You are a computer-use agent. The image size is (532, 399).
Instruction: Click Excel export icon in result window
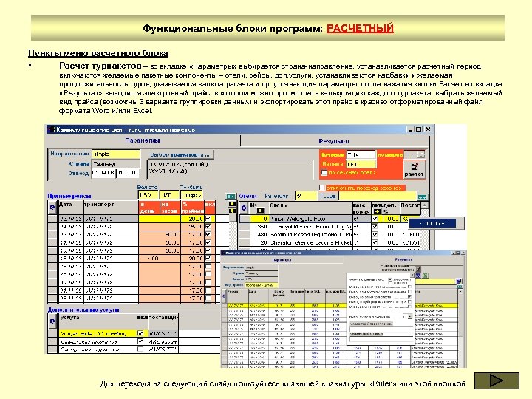pos(425,276)
